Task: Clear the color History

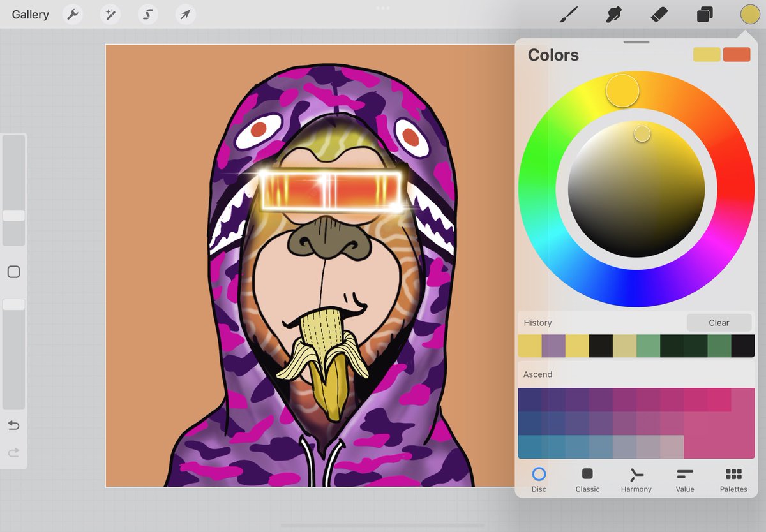Action: point(719,323)
